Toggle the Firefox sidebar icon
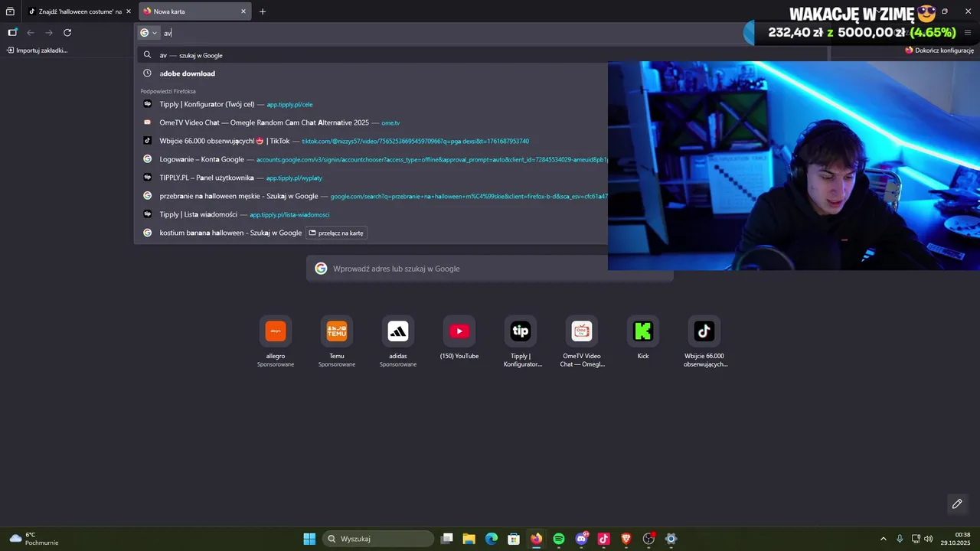The width and height of the screenshot is (980, 551). pos(12,33)
